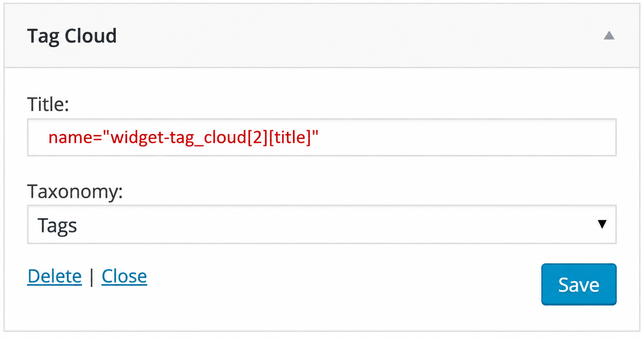
Task: Click the blue Save button
Action: coord(579,285)
